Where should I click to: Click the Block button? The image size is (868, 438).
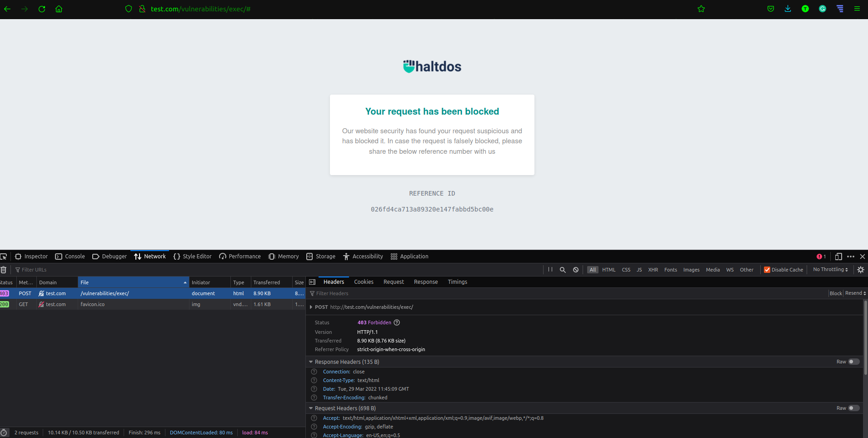pyautogui.click(x=835, y=293)
